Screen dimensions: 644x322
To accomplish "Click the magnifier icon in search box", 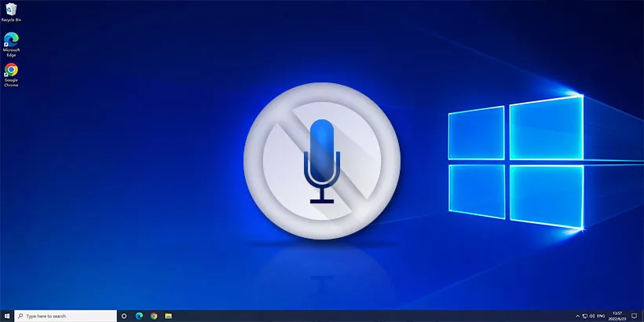I will coord(20,316).
